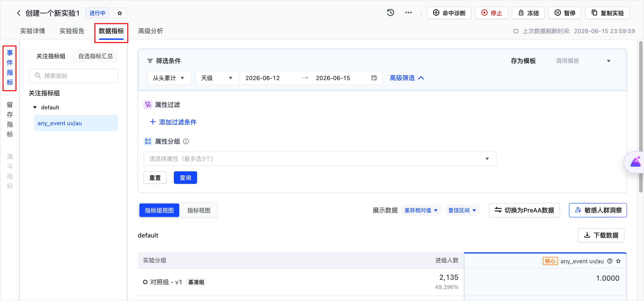Go back using the left arrow

(19, 13)
